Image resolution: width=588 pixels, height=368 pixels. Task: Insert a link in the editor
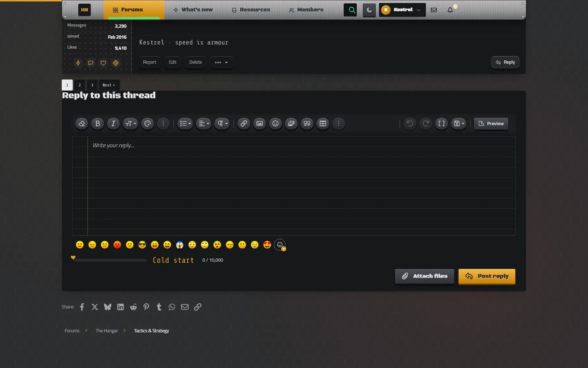[x=244, y=124]
